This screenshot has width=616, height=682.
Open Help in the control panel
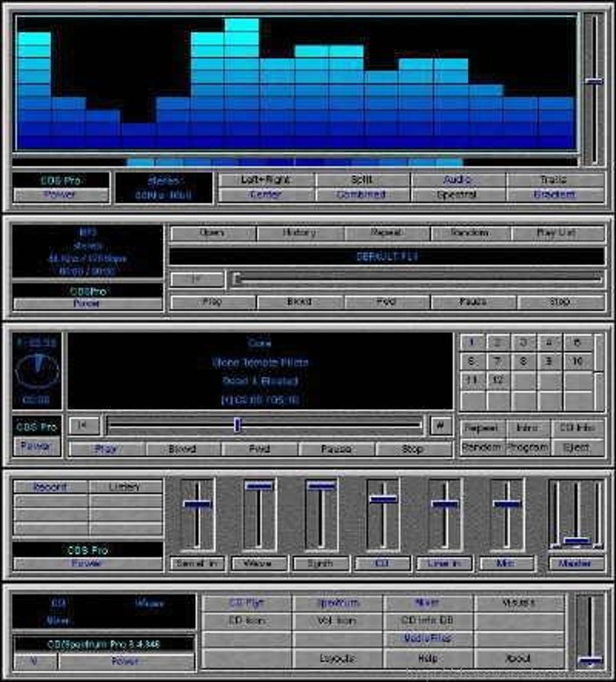[x=428, y=658]
